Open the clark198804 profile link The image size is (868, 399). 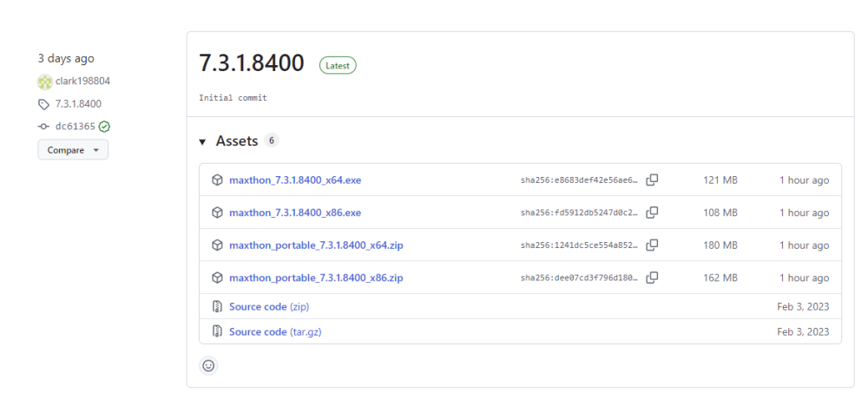[83, 82]
